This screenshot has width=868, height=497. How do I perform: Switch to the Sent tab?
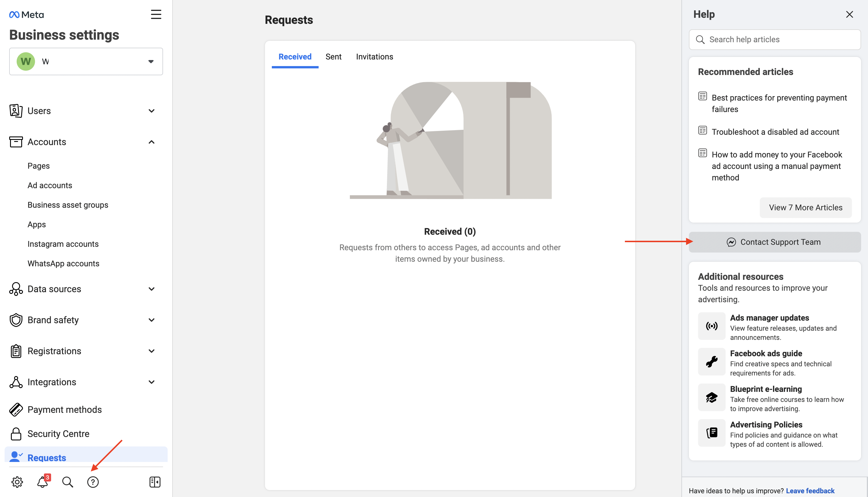[x=333, y=57]
